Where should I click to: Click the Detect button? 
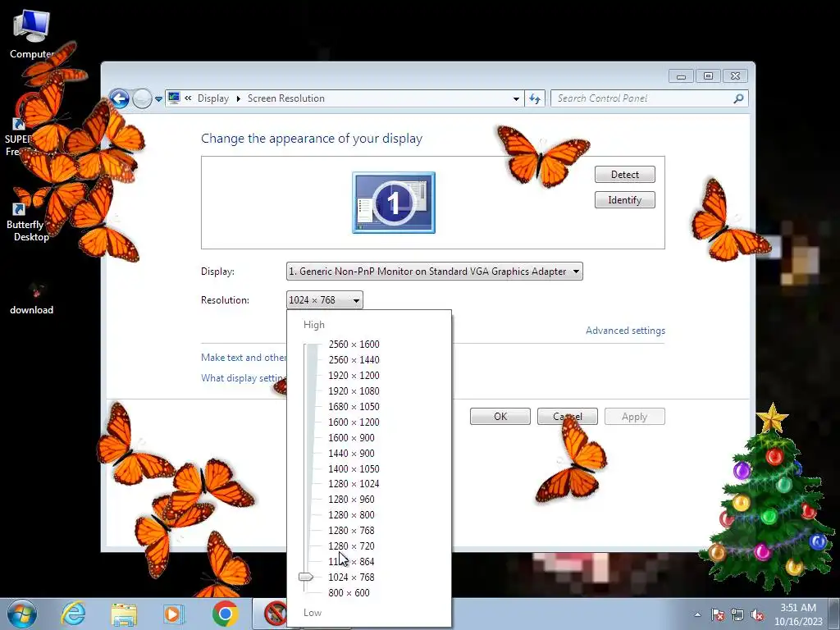point(624,174)
